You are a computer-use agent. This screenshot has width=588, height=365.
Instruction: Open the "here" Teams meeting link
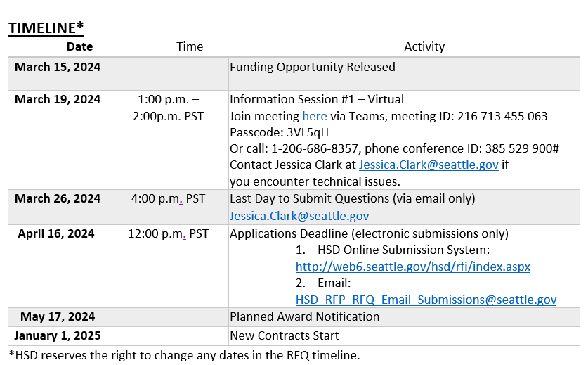pyautogui.click(x=314, y=116)
